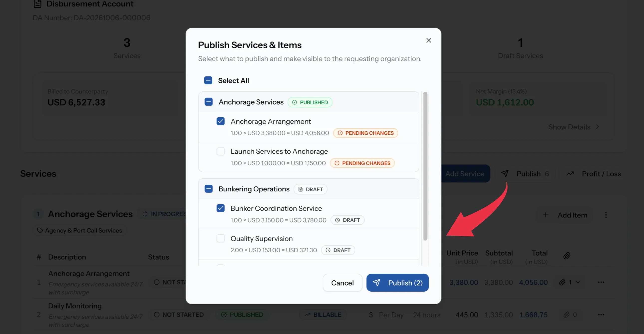644x334 pixels.
Task: Click the DRAFT badge beside Bunkering Operations
Action: coord(311,189)
